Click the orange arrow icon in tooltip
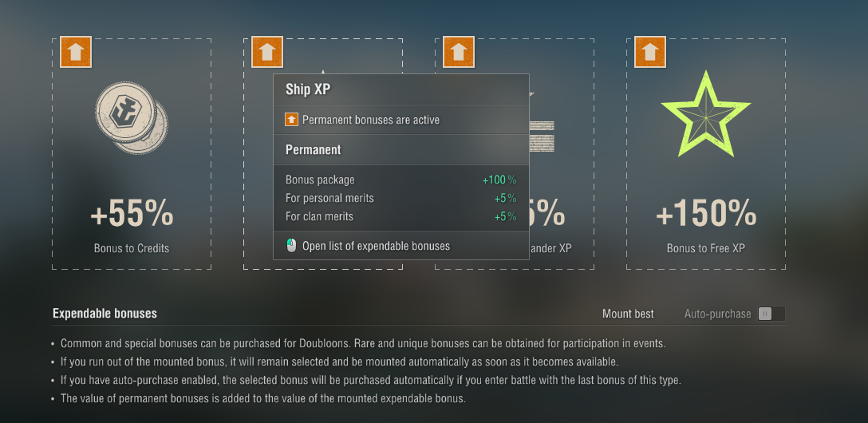The image size is (868, 423). tap(291, 120)
